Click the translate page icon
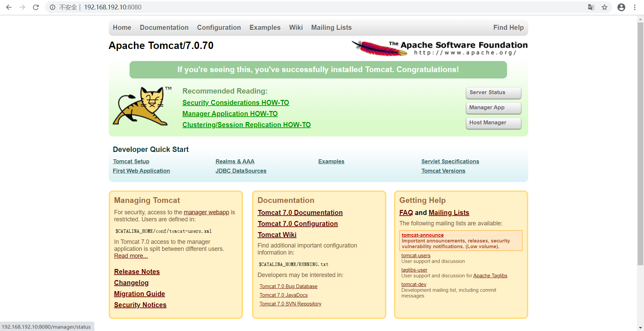 (591, 7)
